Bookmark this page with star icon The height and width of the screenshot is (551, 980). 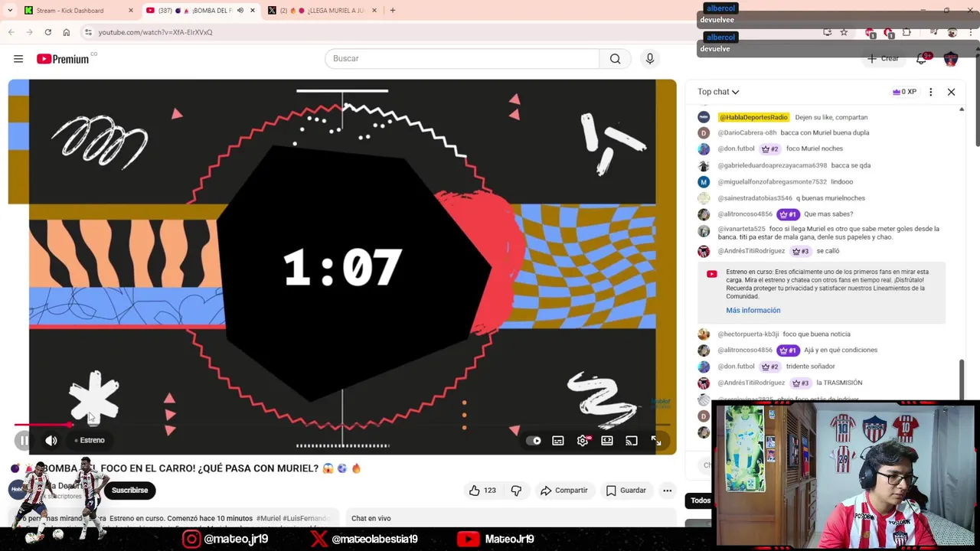(x=844, y=32)
